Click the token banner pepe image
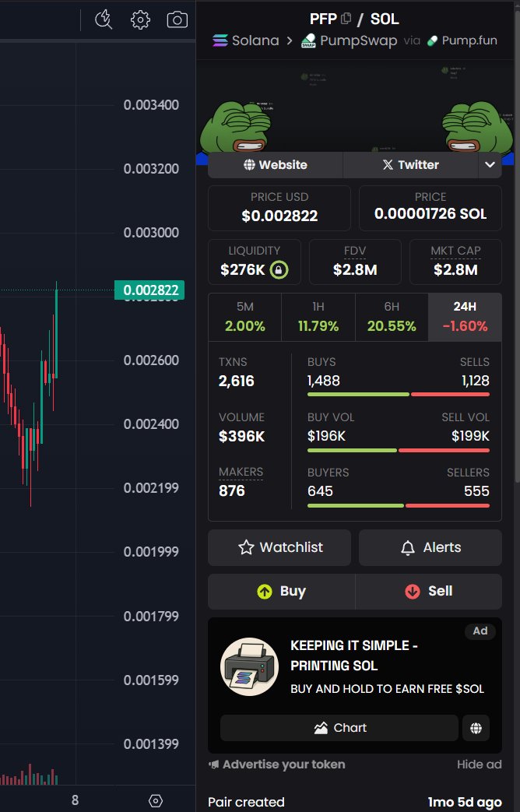520x812 pixels. pyautogui.click(x=355, y=113)
